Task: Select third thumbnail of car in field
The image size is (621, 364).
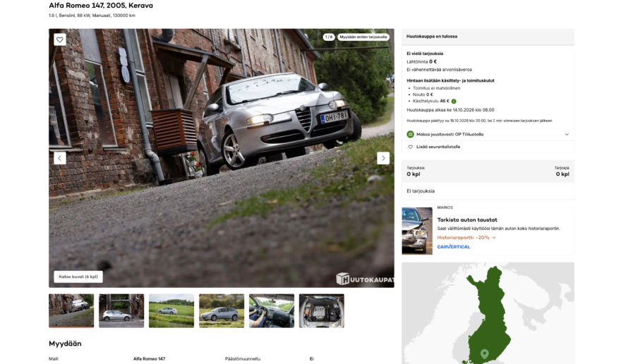Action: click(x=171, y=310)
